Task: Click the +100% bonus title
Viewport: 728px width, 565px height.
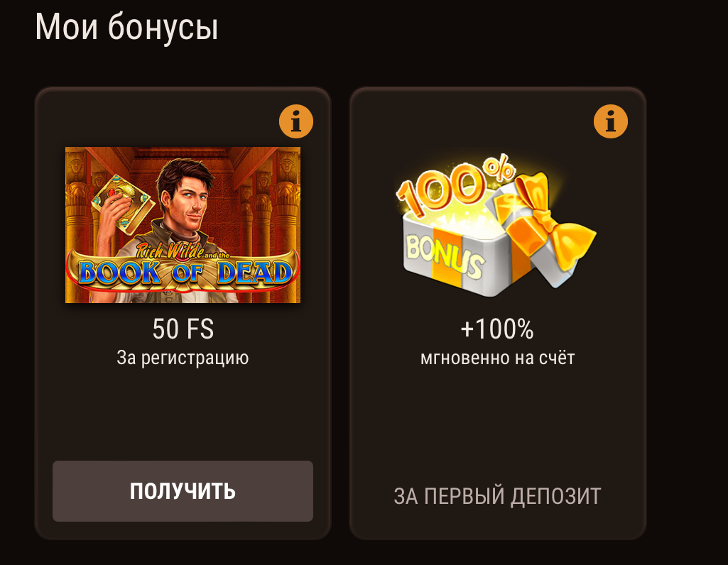Action: (x=497, y=329)
